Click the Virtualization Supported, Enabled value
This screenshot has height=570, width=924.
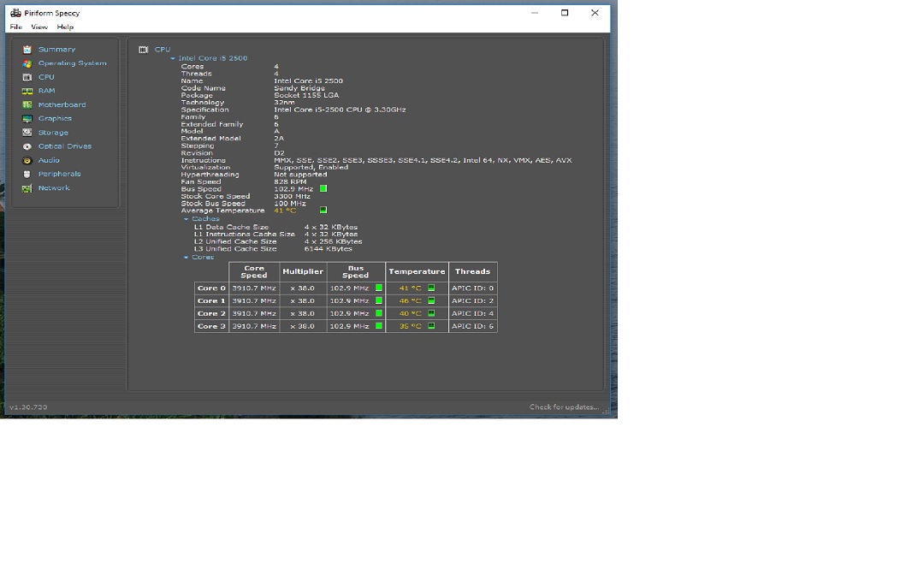[311, 168]
